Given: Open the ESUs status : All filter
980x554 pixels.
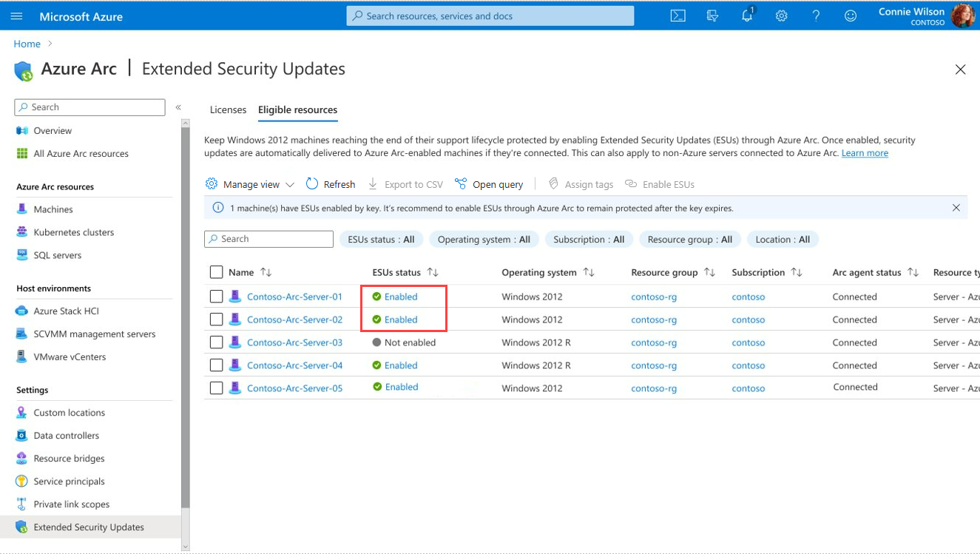Looking at the screenshot, I should (381, 240).
